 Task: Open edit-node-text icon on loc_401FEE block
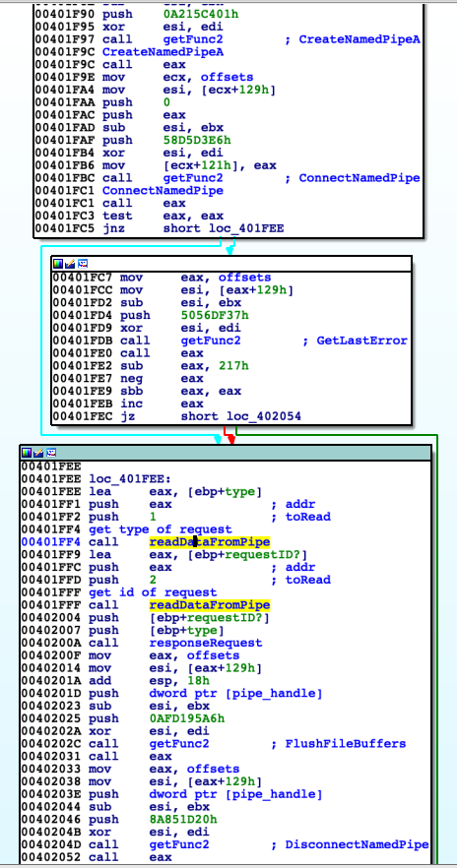(x=38, y=453)
